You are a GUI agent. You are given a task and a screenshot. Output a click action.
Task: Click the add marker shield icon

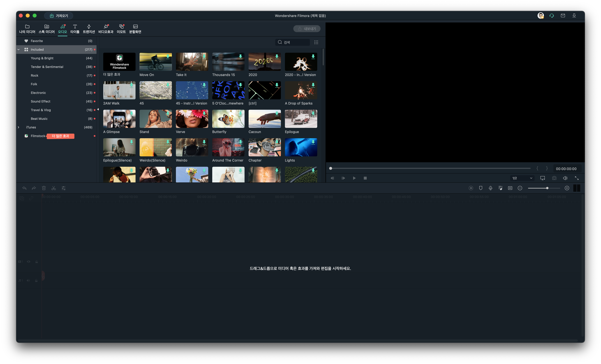point(480,188)
